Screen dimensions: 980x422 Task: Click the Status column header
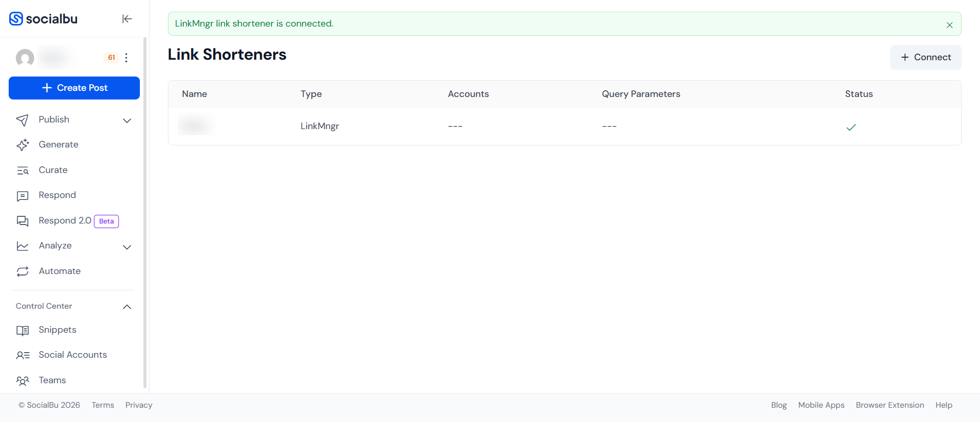(859, 94)
